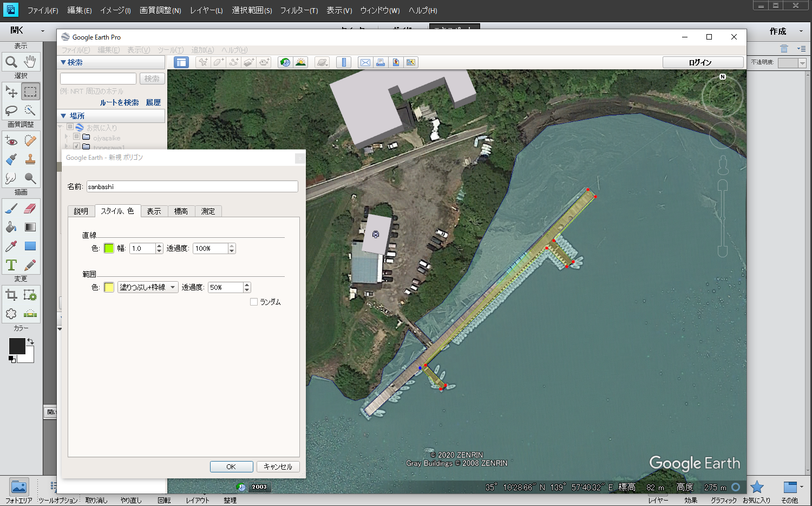Open the planet switcher icon in Google Earth
The height and width of the screenshot is (506, 812).
click(322, 62)
